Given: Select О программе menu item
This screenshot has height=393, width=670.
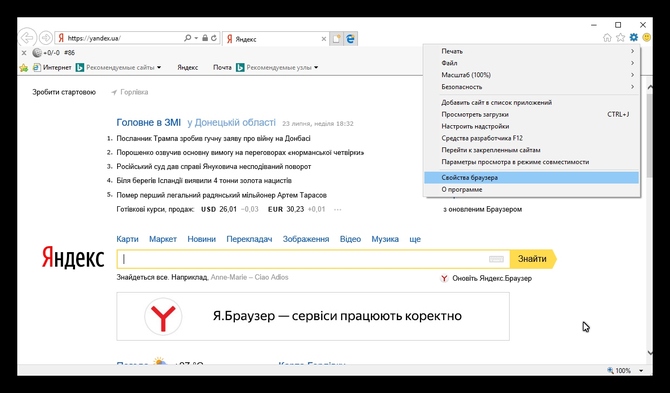Looking at the screenshot, I should 532,190.
